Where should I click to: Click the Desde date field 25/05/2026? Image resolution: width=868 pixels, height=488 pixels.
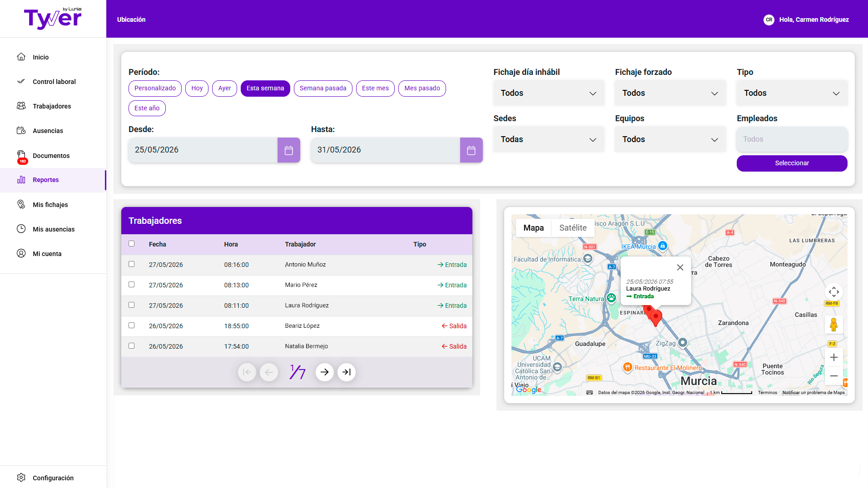point(203,150)
